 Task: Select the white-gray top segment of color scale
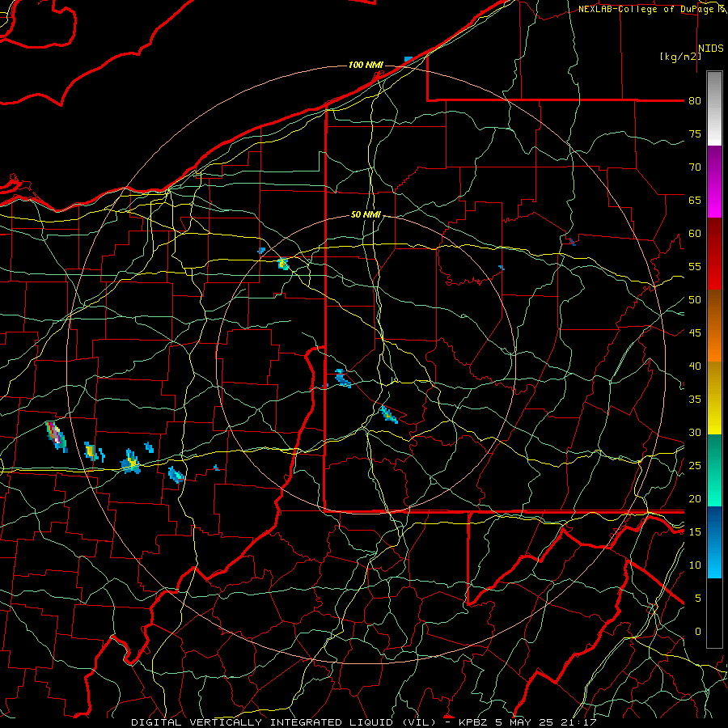point(714,108)
